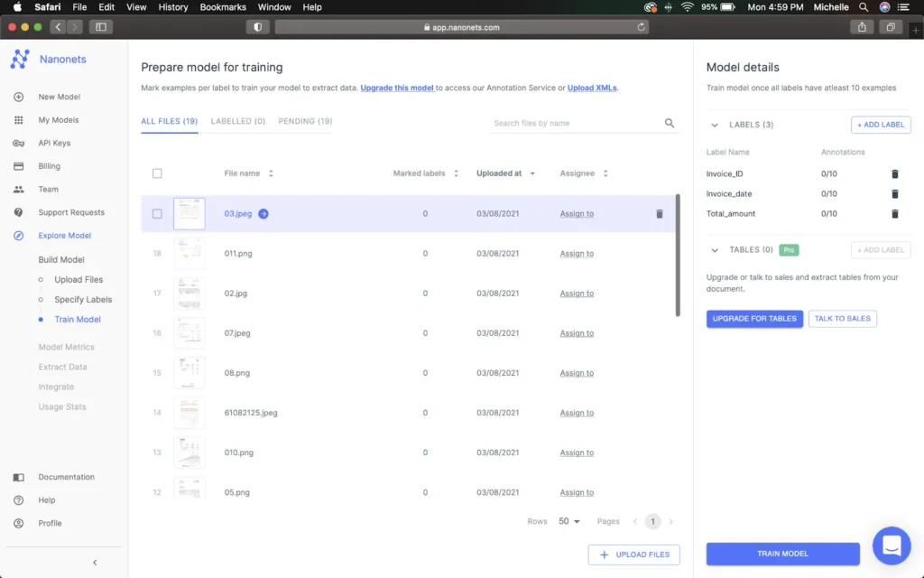Open the Billing panel icon
The height and width of the screenshot is (578, 924).
pos(20,165)
